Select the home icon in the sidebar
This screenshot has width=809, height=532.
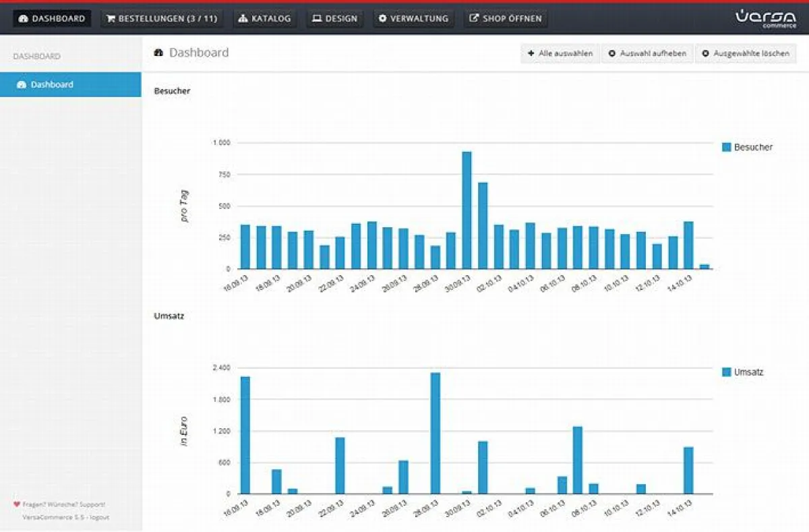coord(22,84)
